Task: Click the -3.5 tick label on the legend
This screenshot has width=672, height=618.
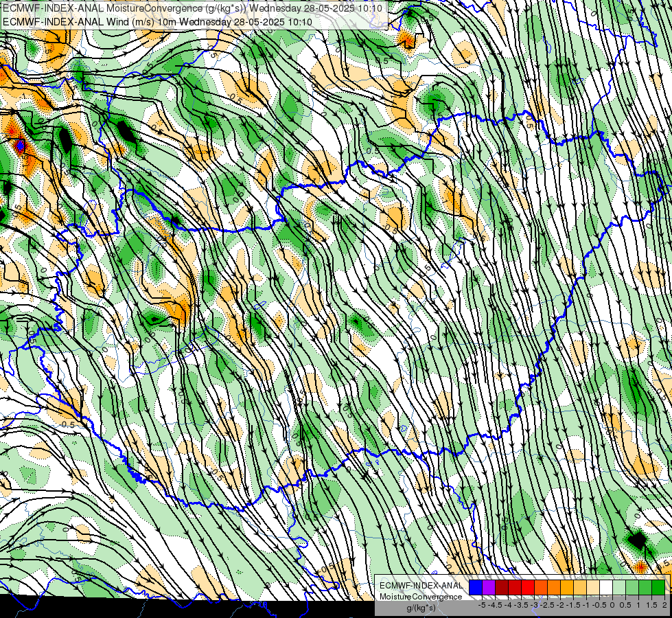Action: (522, 605)
